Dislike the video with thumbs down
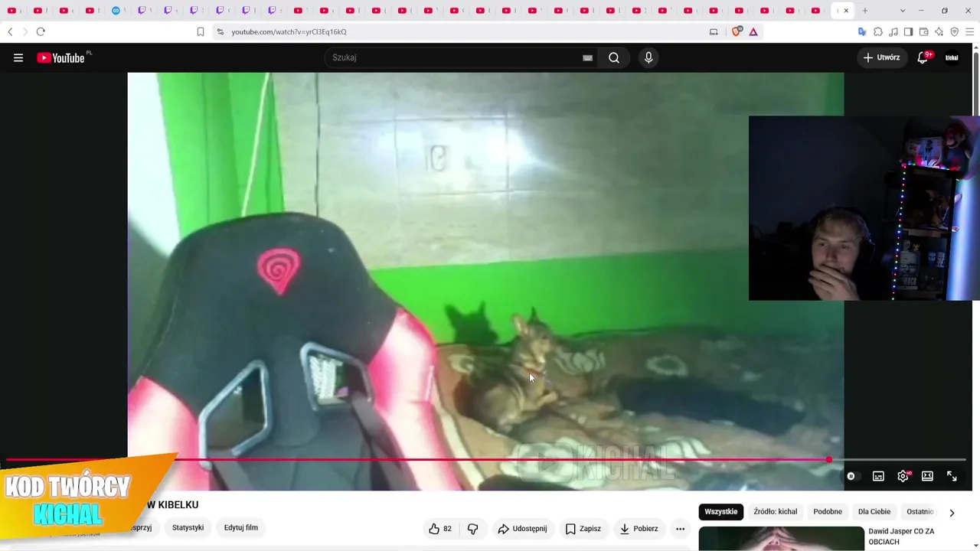The height and width of the screenshot is (551, 980). [472, 529]
